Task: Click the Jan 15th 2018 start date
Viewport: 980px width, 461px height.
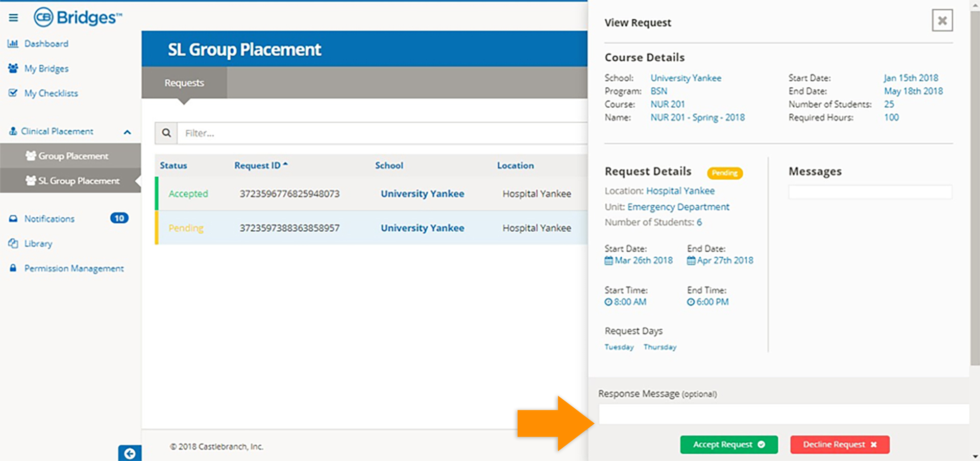Action: 911,78
